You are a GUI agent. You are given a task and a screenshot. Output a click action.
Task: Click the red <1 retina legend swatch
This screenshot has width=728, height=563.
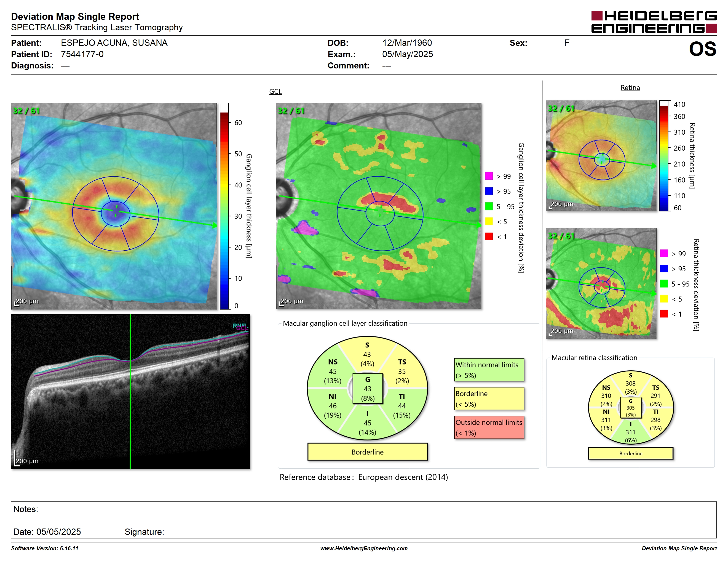[664, 314]
